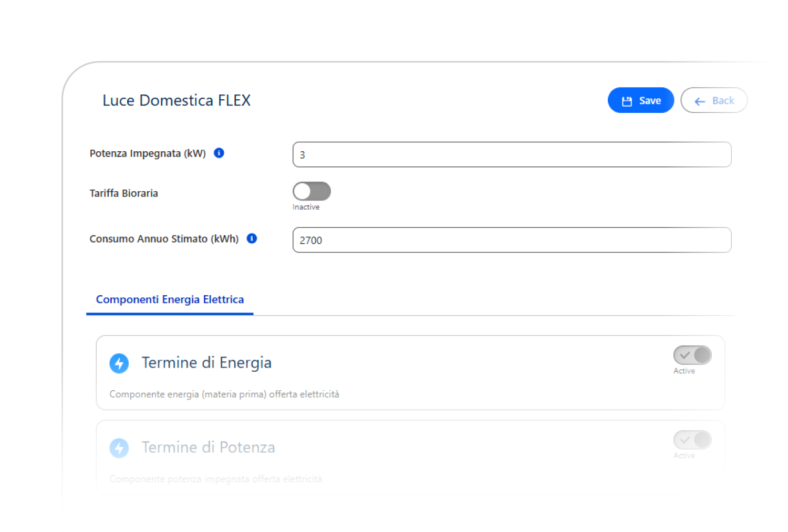Expand the Termine di Potenza card title
This screenshot has width=788, height=532.
pyautogui.click(x=208, y=447)
